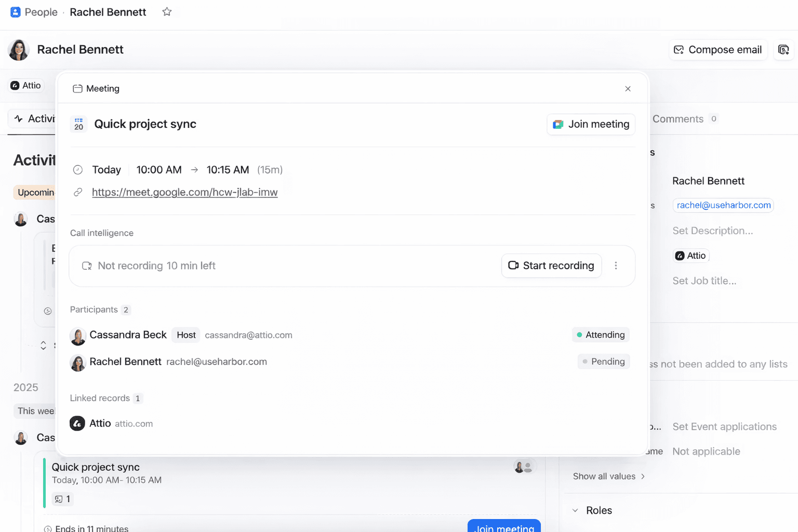Viewport: 798px width, 532px height.
Task: Click the link icon beside the meeting URL
Action: [x=78, y=192]
